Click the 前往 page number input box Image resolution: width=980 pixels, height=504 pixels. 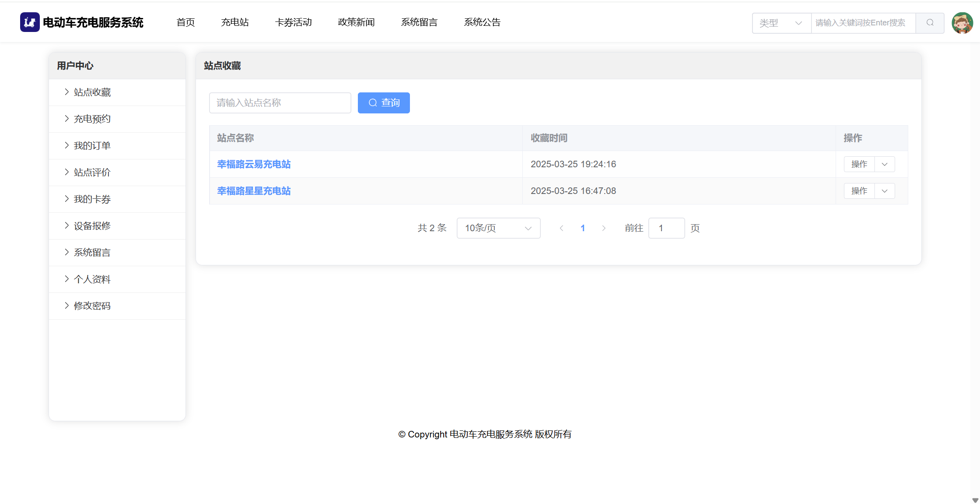(x=666, y=228)
